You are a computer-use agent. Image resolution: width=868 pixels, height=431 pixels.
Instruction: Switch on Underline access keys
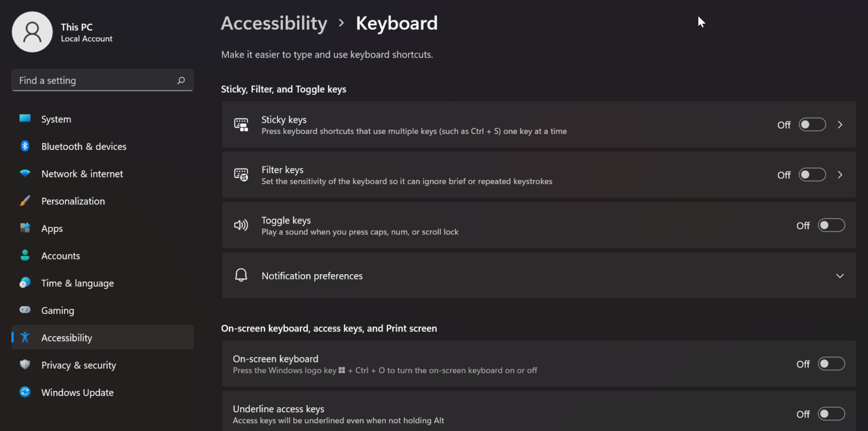point(831,414)
